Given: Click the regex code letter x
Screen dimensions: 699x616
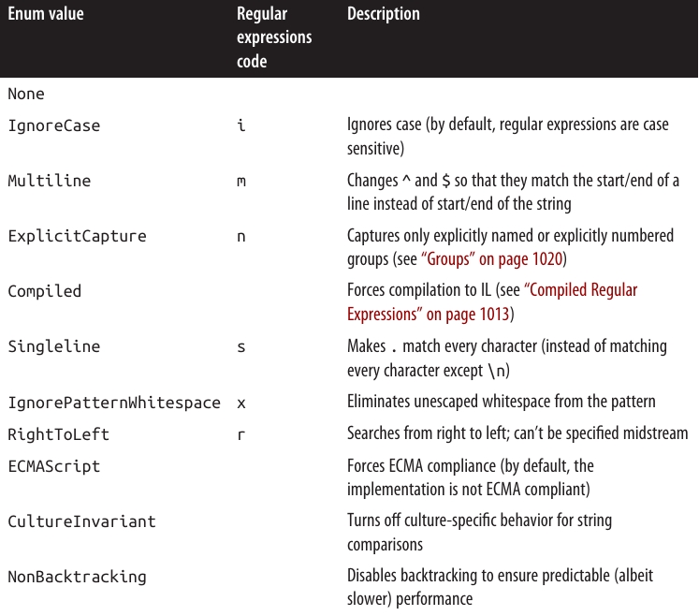Looking at the screenshot, I should pos(241,403).
